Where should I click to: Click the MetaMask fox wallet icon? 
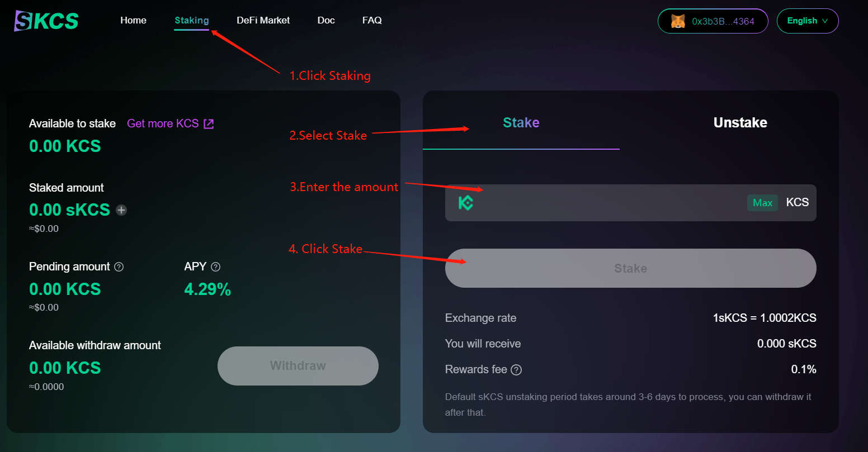pos(678,21)
